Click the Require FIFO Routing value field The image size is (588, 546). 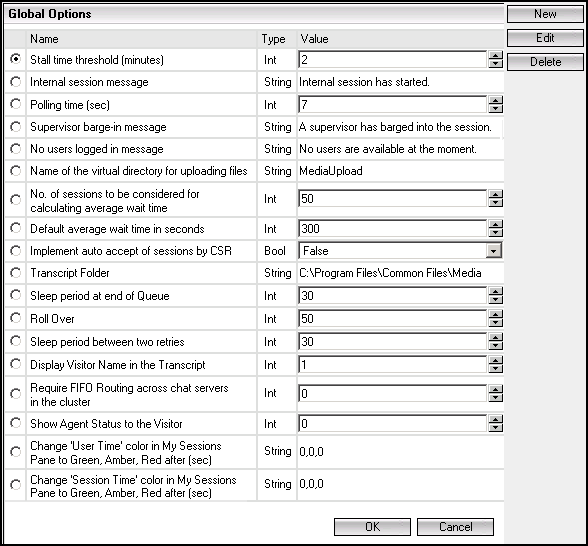(x=393, y=393)
